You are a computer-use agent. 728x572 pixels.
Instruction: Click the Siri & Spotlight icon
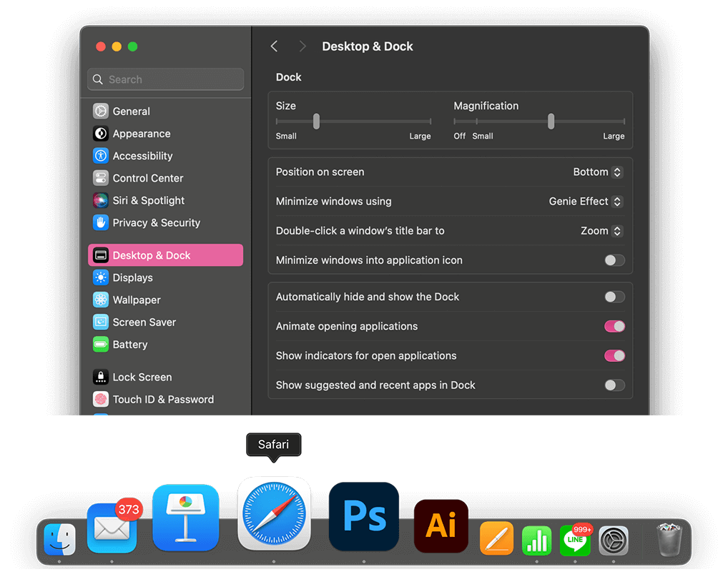point(100,201)
